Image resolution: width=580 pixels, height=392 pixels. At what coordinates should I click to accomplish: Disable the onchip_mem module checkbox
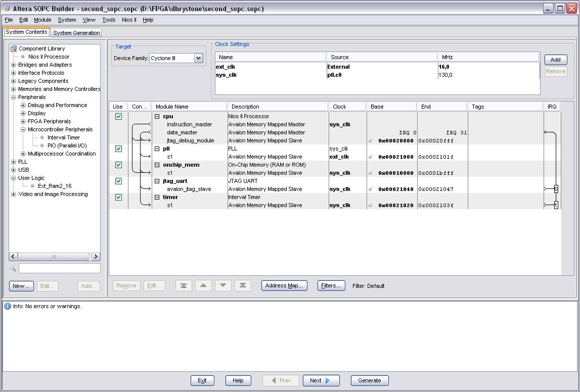point(118,165)
